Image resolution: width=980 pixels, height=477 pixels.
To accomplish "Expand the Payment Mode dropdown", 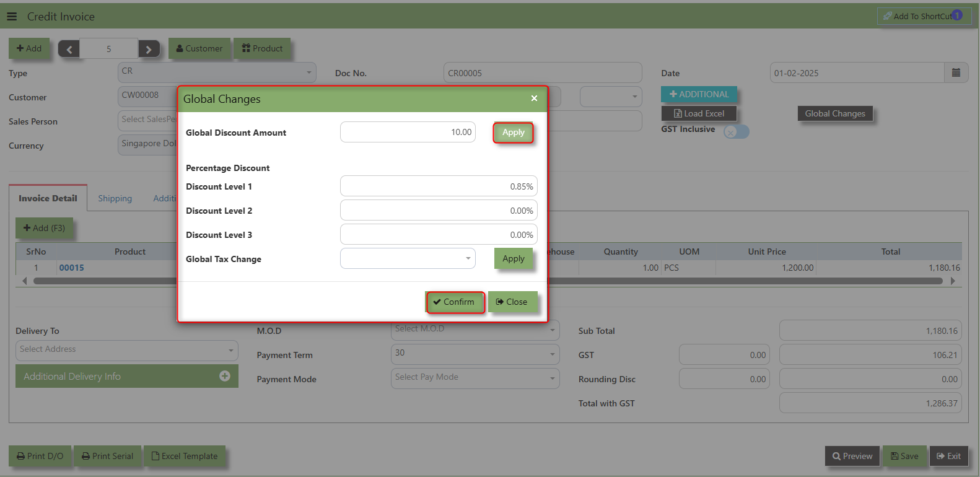I will 475,378.
